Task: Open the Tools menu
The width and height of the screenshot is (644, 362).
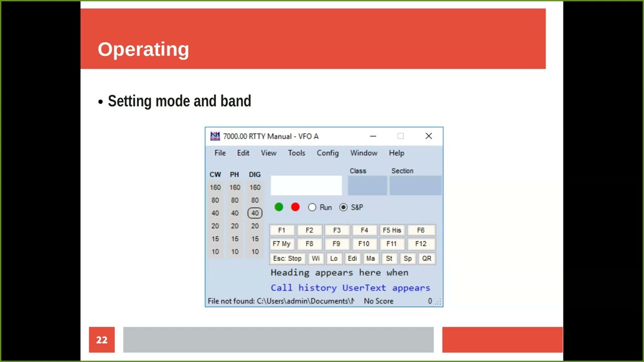Action: [296, 153]
